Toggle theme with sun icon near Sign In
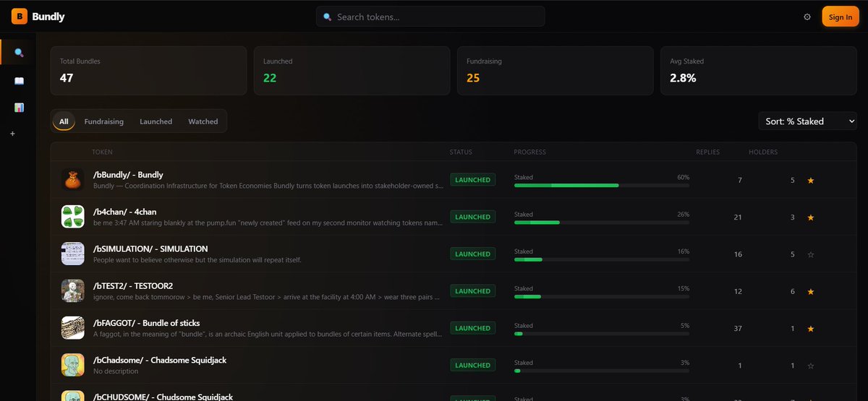 (x=807, y=17)
